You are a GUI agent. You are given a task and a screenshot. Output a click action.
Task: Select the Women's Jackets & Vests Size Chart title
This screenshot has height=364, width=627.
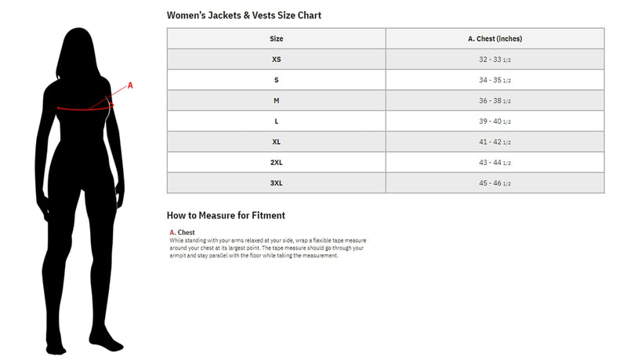(x=244, y=15)
